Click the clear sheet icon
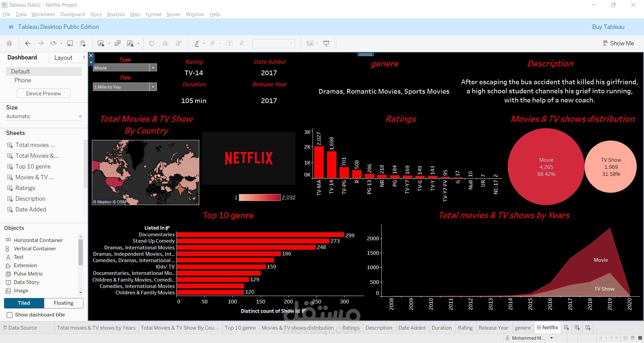The width and height of the screenshot is (644, 343). [130, 43]
